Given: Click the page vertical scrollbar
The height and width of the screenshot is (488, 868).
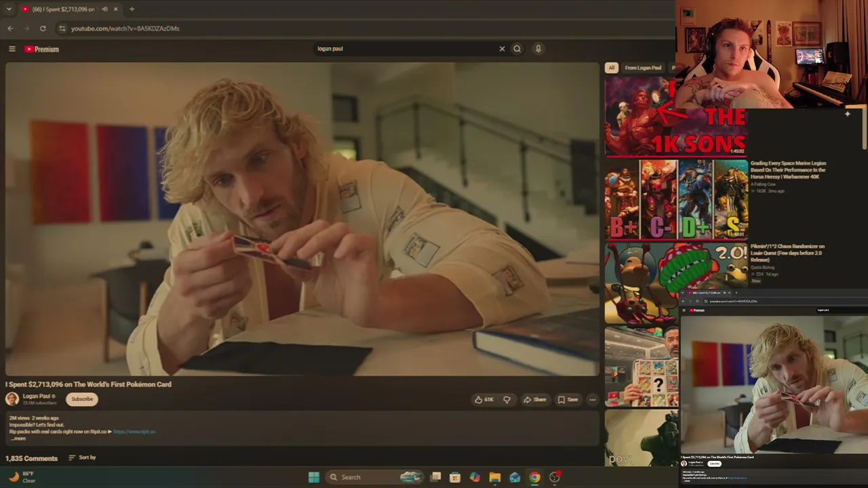Looking at the screenshot, I should (x=865, y=129).
